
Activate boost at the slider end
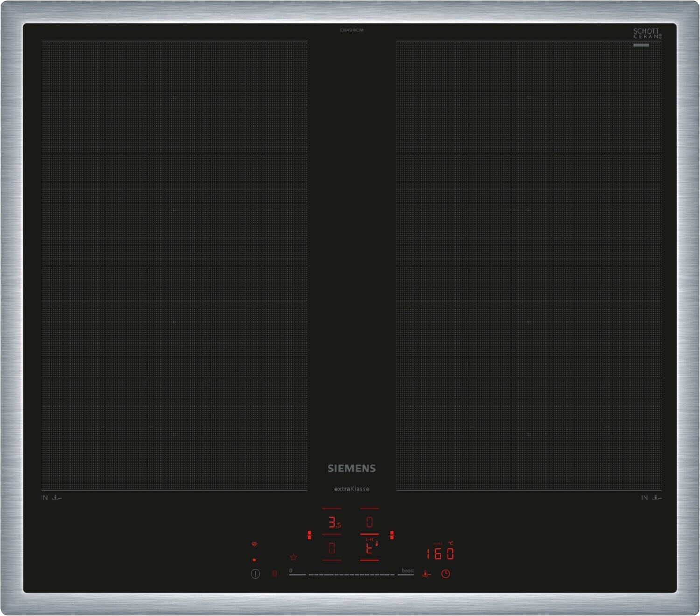tap(407, 573)
